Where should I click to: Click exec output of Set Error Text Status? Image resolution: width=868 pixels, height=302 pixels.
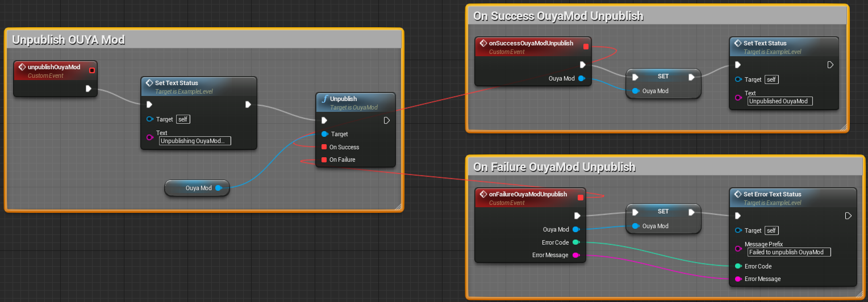point(848,216)
